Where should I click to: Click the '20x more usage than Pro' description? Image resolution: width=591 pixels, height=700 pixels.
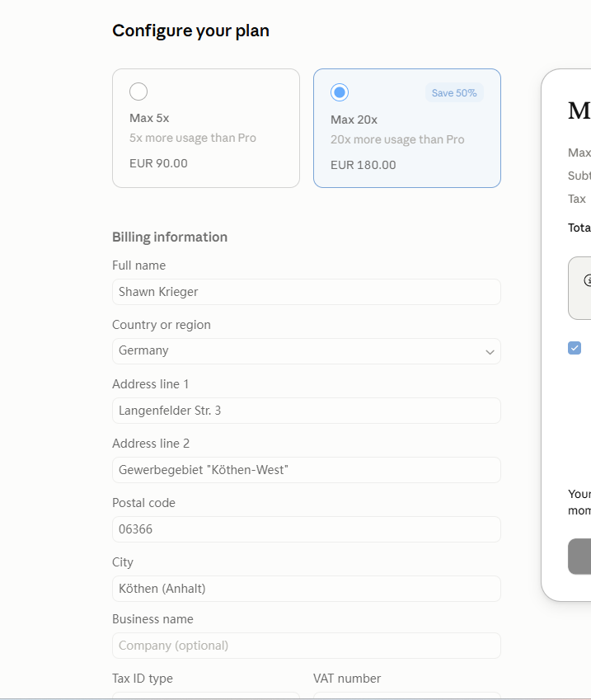[397, 139]
